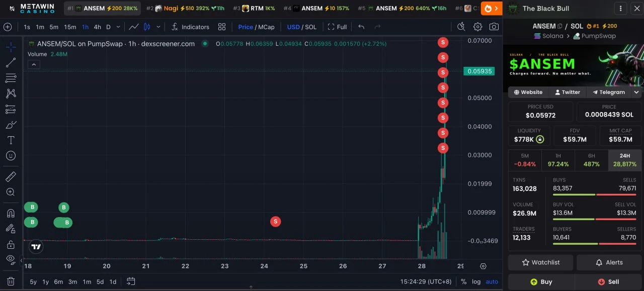The width and height of the screenshot is (644, 291).
Task: Toggle percent scale on price axis
Action: [x=463, y=281]
